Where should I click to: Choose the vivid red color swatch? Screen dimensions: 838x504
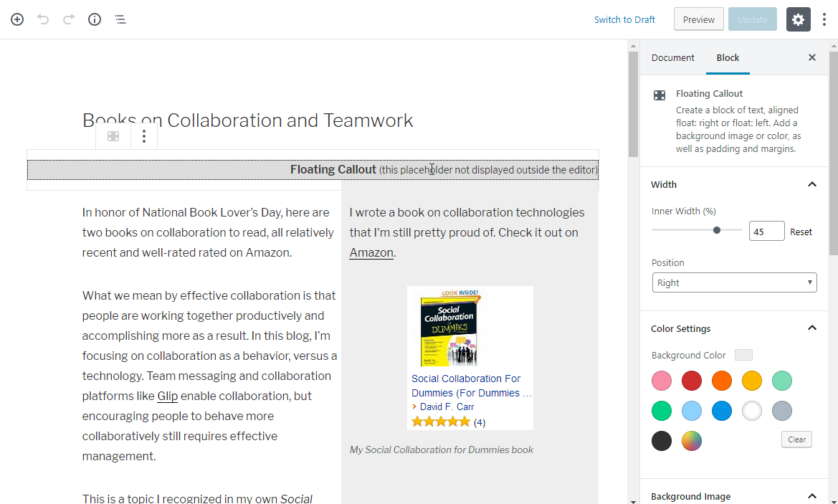692,381
